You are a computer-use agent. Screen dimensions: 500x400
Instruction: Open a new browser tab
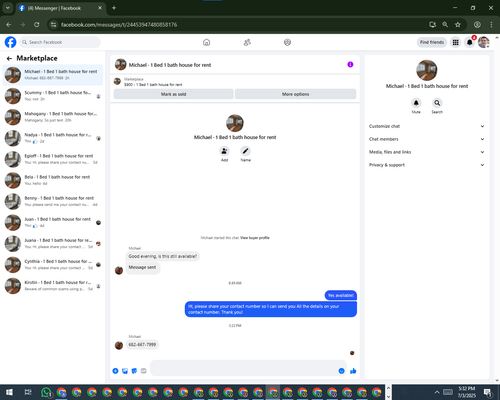pyautogui.click(x=114, y=8)
